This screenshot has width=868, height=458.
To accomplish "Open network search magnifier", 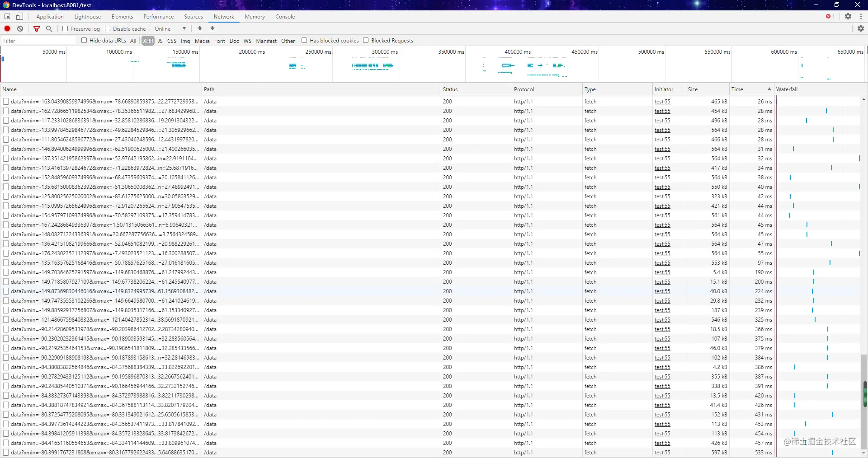I will (x=49, y=28).
